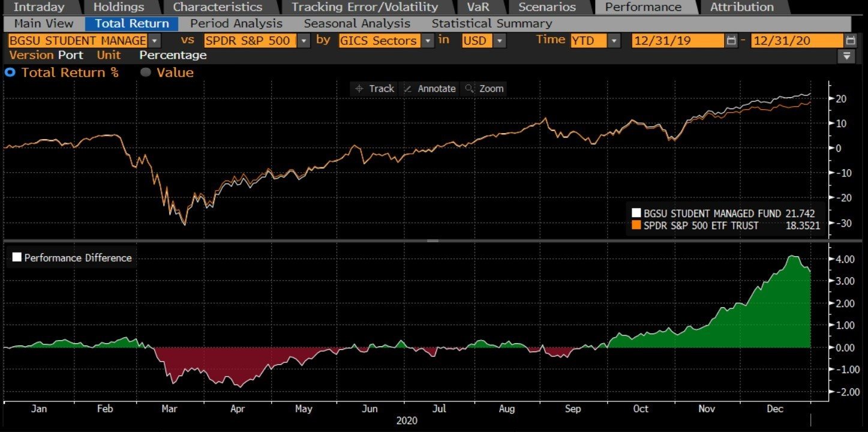Open the end date calendar picker

[x=851, y=41]
